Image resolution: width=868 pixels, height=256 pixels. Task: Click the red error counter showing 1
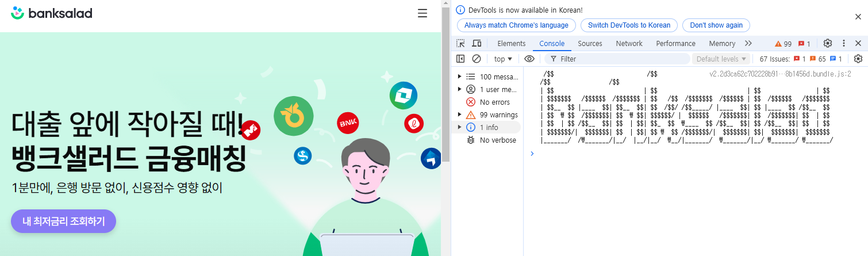[x=804, y=44]
